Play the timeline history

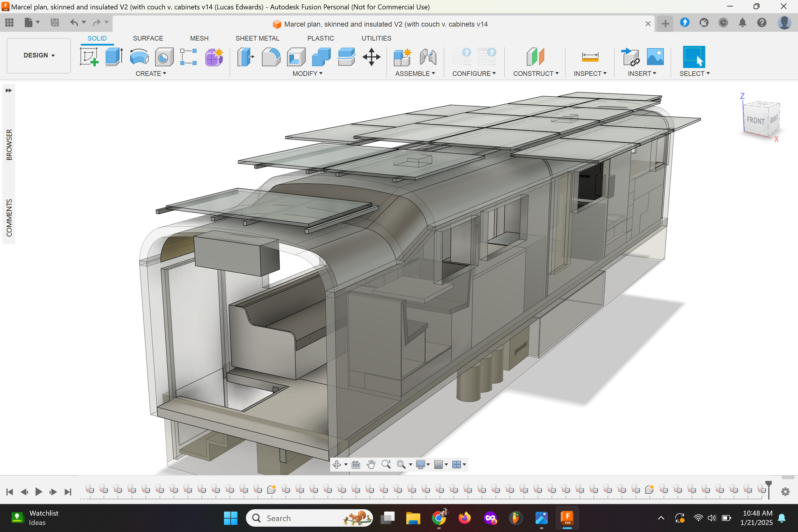pyautogui.click(x=39, y=491)
